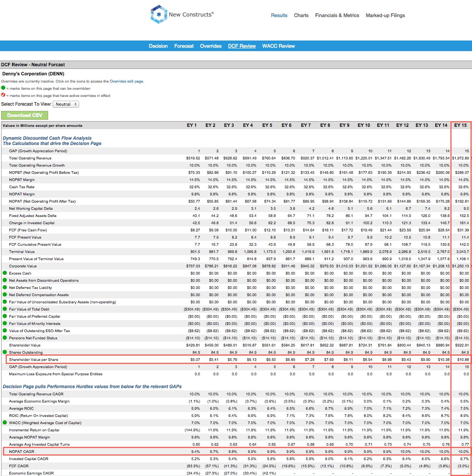Click green dot next to Fair Value of Total Debt

(5, 309)
